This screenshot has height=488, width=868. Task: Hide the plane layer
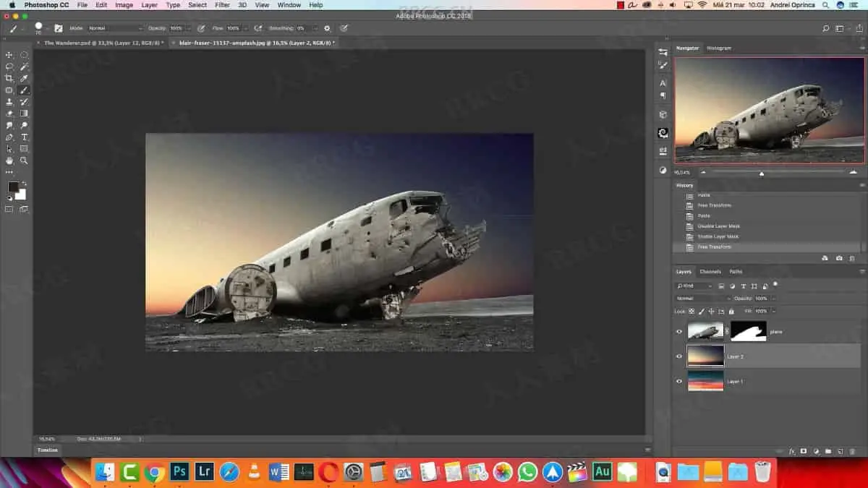678,332
